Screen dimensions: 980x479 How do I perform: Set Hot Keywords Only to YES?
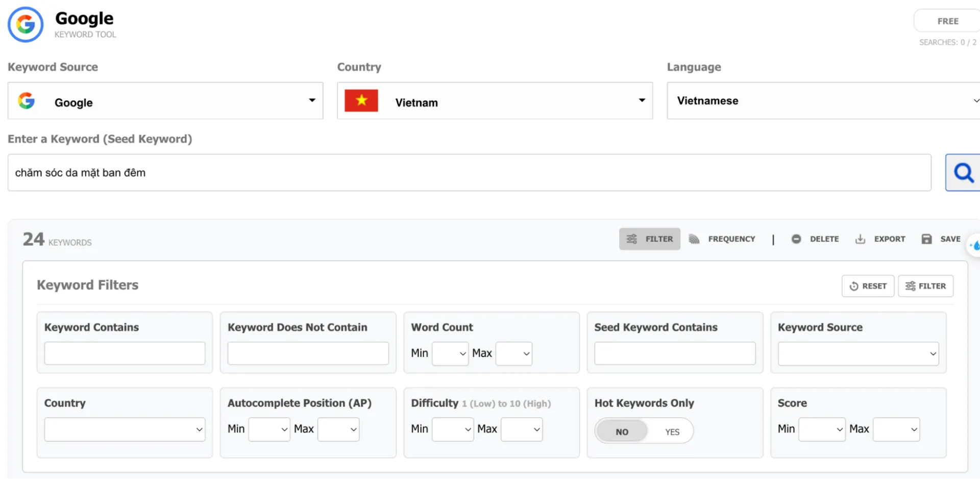672,431
